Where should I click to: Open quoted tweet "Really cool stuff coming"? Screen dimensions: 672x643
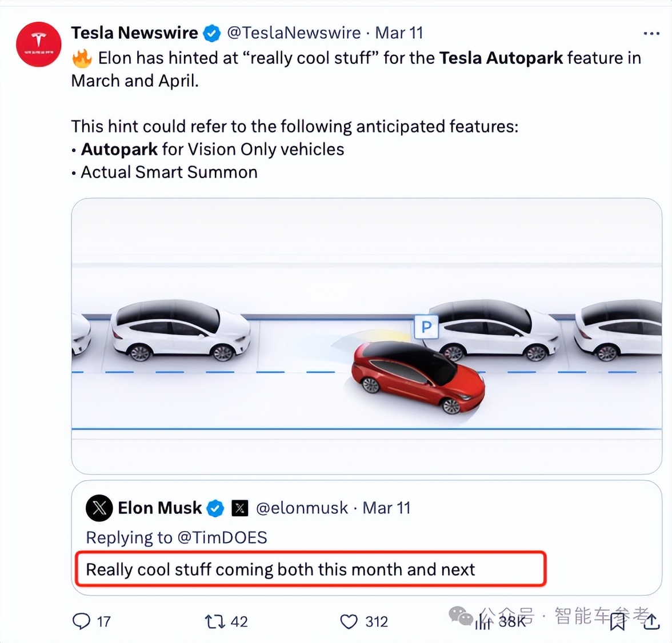coord(280,569)
